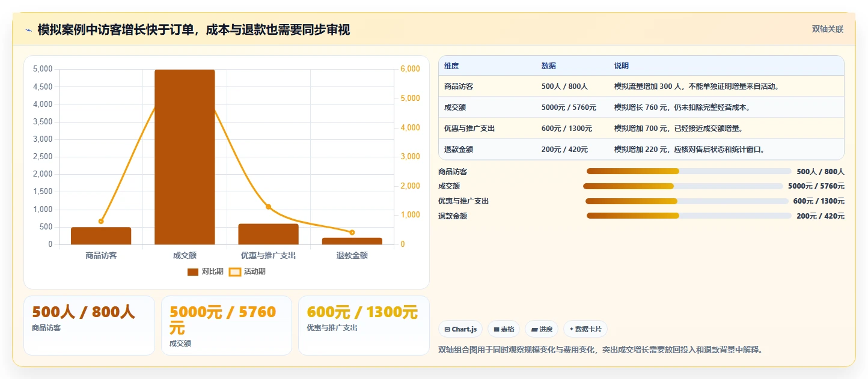Open the 500人 / 800人 商品访客 data card
Image resolution: width=868 pixels, height=379 pixels.
tap(89, 326)
